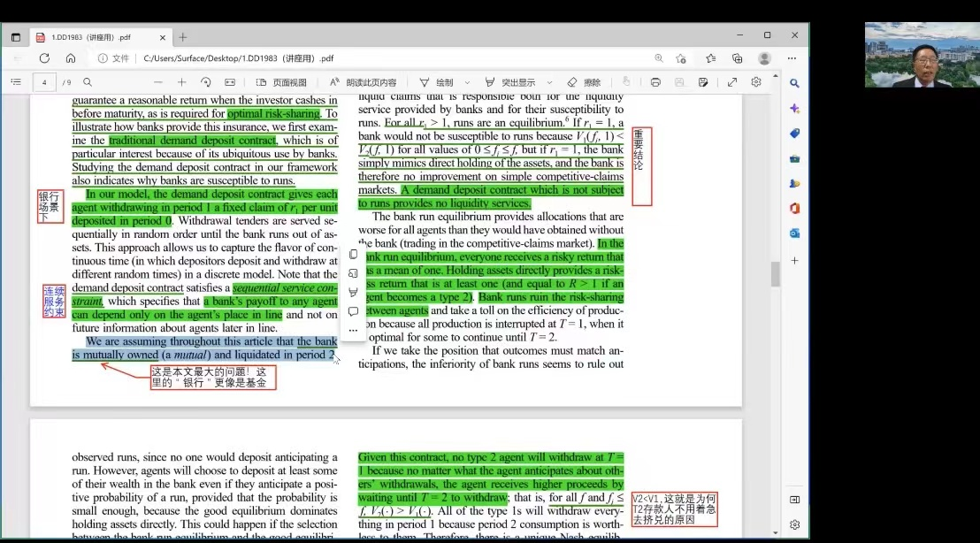The height and width of the screenshot is (543, 980).
Task: Click the find-in-document magnifier icon
Action: pyautogui.click(x=87, y=82)
